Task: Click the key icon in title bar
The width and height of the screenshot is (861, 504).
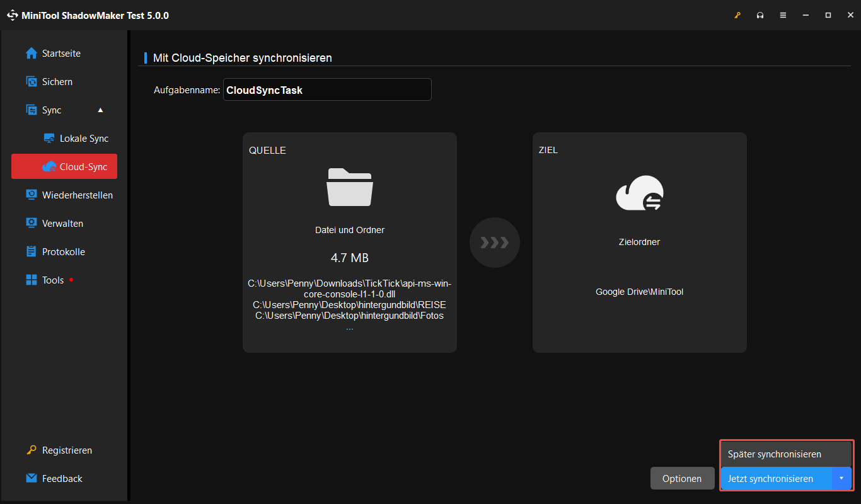Action: [737, 15]
